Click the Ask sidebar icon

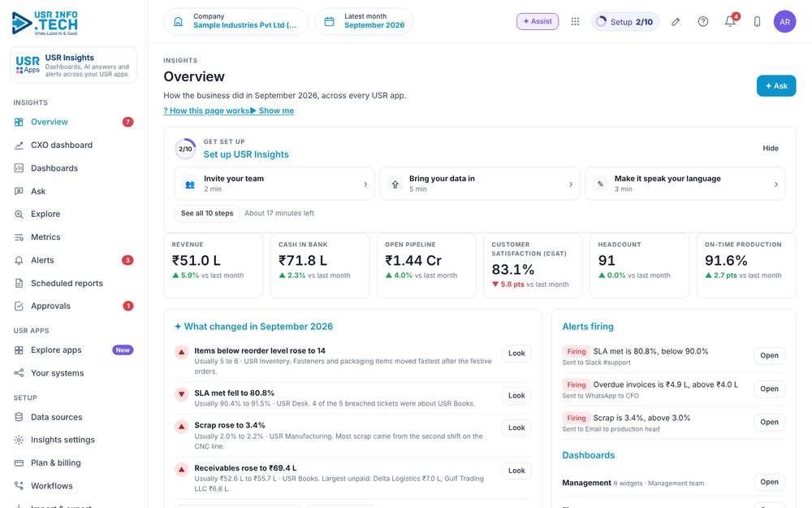coord(19,191)
